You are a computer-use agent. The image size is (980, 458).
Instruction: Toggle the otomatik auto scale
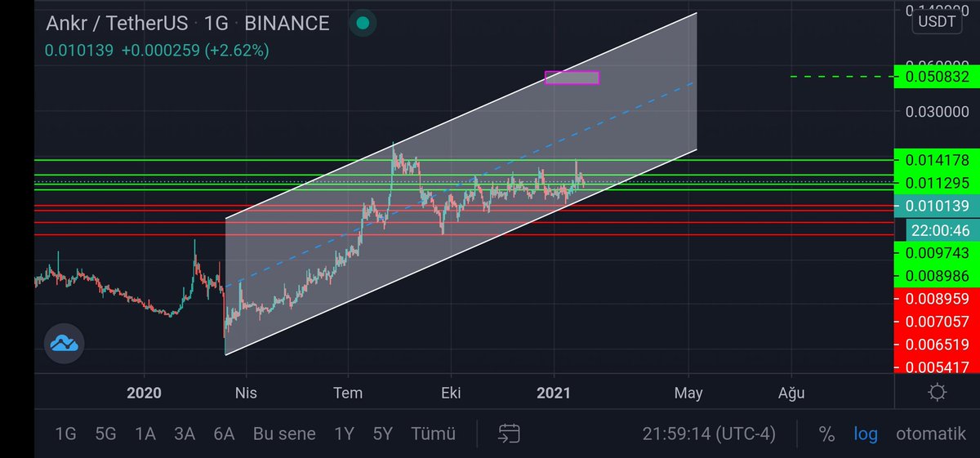click(x=931, y=434)
